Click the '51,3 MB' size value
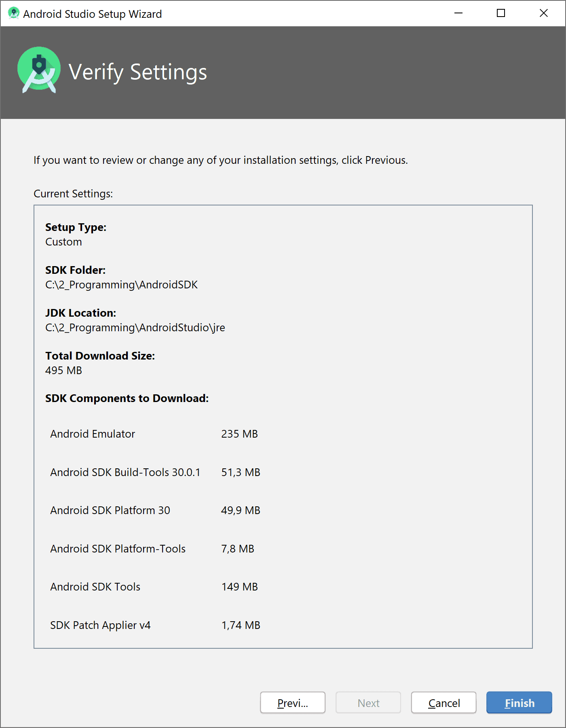Screen dimensions: 566x728 click(x=241, y=472)
